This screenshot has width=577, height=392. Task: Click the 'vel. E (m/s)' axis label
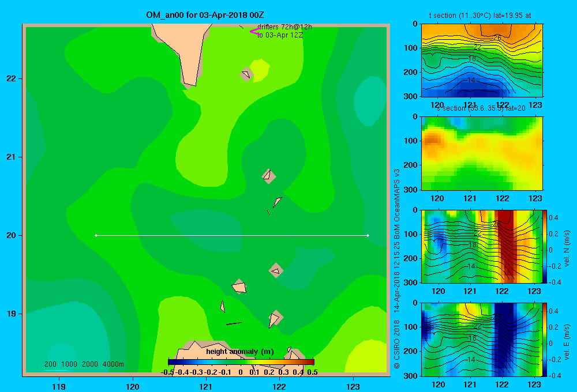point(567,342)
